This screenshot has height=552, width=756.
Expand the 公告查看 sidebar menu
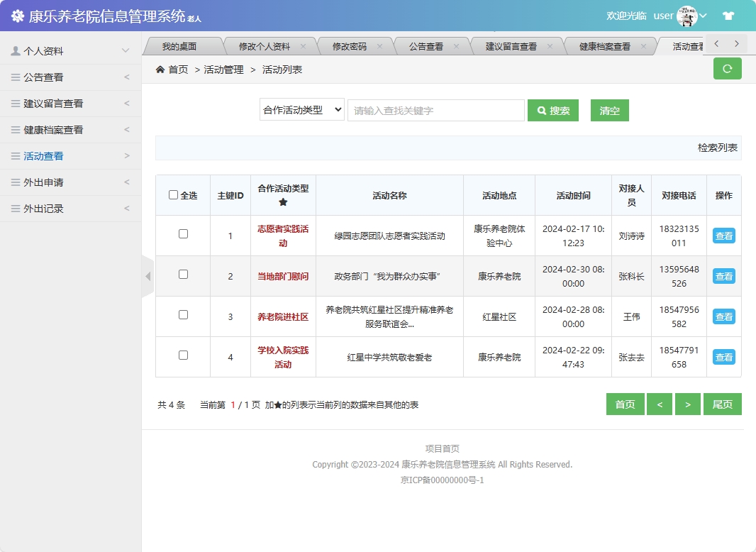(x=43, y=77)
